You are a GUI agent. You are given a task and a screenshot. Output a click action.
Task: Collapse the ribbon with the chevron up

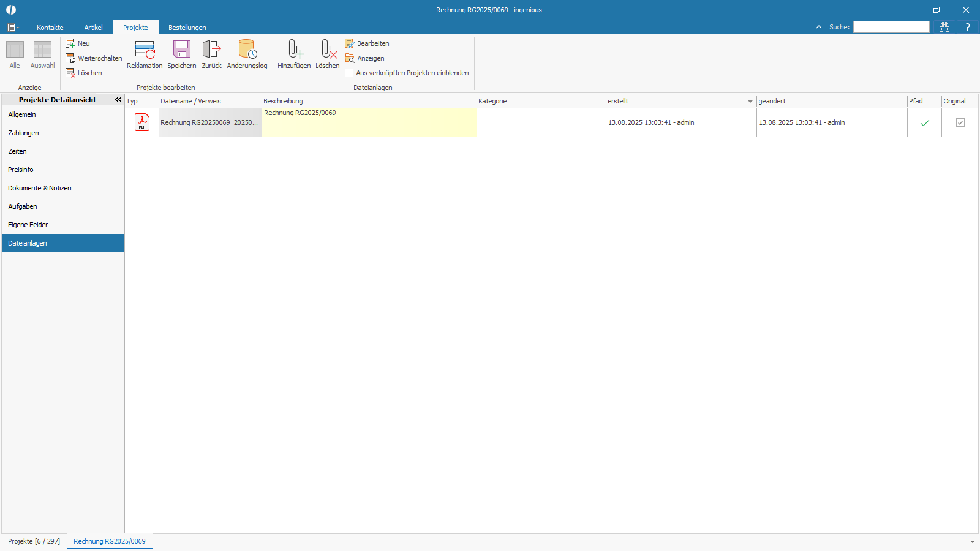(819, 27)
